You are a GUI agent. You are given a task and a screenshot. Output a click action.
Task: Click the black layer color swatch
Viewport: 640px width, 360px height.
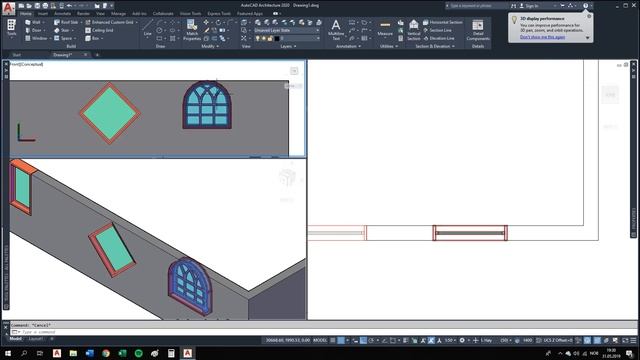pyautogui.click(x=276, y=38)
